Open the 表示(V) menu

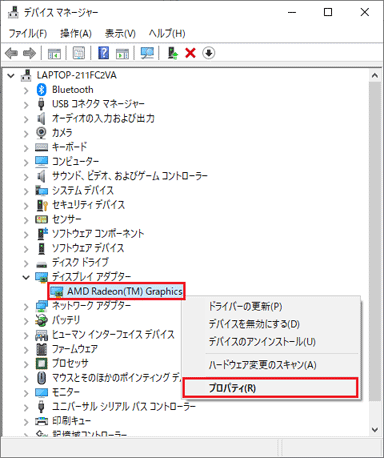click(x=120, y=33)
